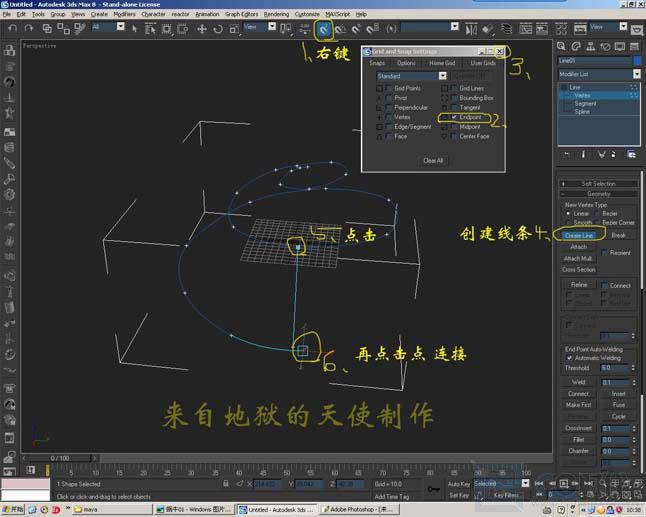This screenshot has height=517, width=646.
Task: Open the Rendering menu
Action: pos(276,14)
